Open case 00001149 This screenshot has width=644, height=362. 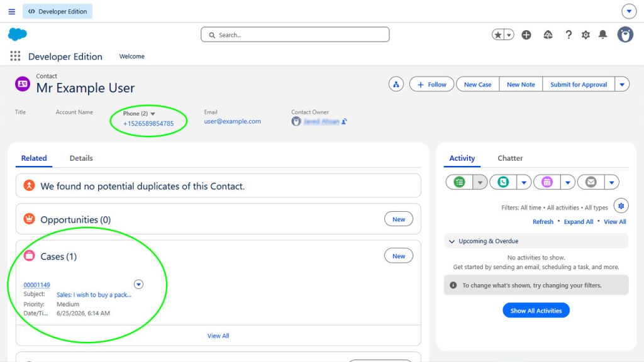coord(36,285)
